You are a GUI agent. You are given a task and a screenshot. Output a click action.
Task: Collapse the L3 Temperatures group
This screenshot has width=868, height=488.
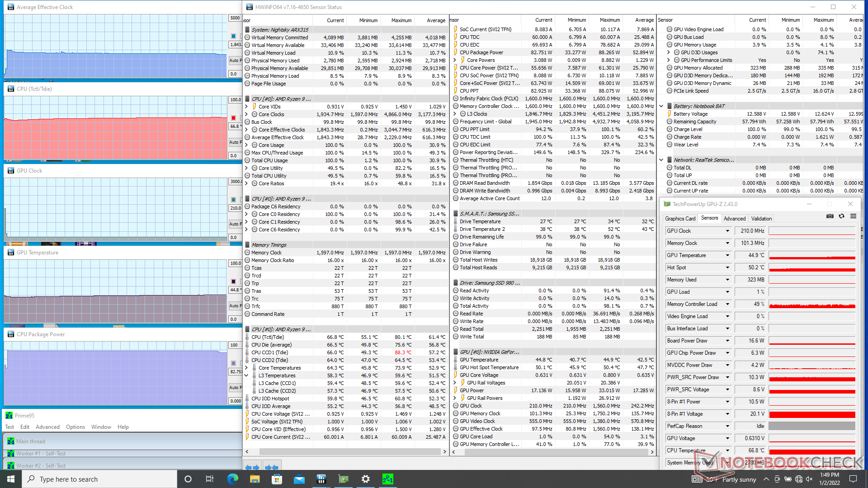(247, 375)
